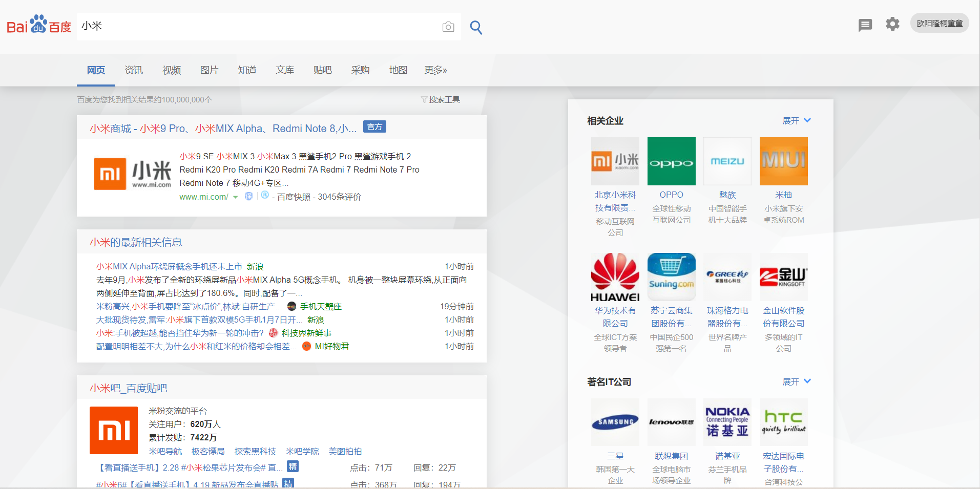Open the 地图 tab
Image resolution: width=980 pixels, height=489 pixels.
coord(398,70)
